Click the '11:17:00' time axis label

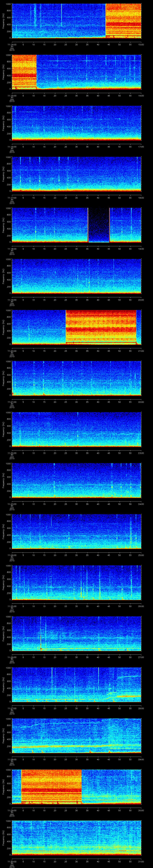tap(12, 198)
